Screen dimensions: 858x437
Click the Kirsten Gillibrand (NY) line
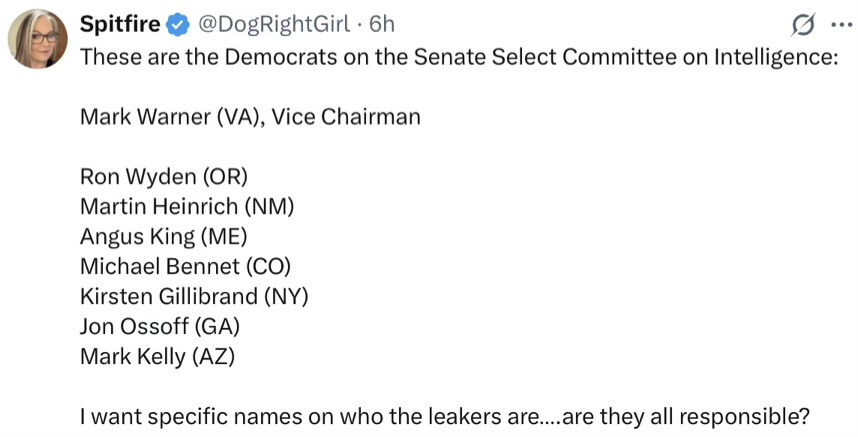click(x=194, y=296)
